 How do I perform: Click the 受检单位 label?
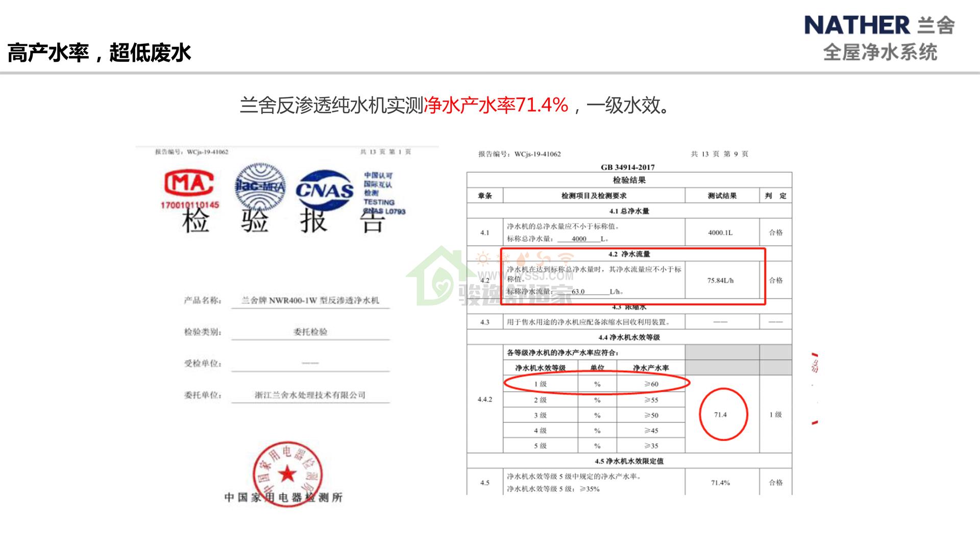coord(203,363)
